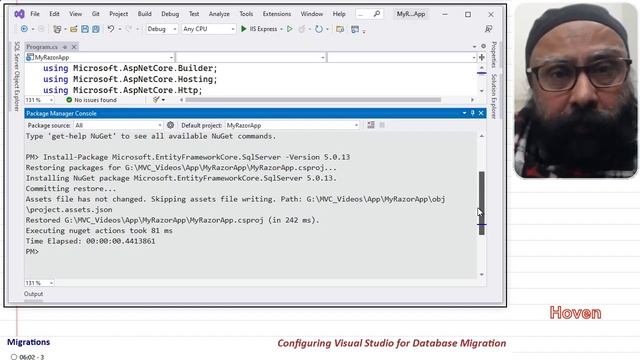Viewport: 640px width, 360px height.
Task: Open the Properties side tab
Action: tap(493, 55)
